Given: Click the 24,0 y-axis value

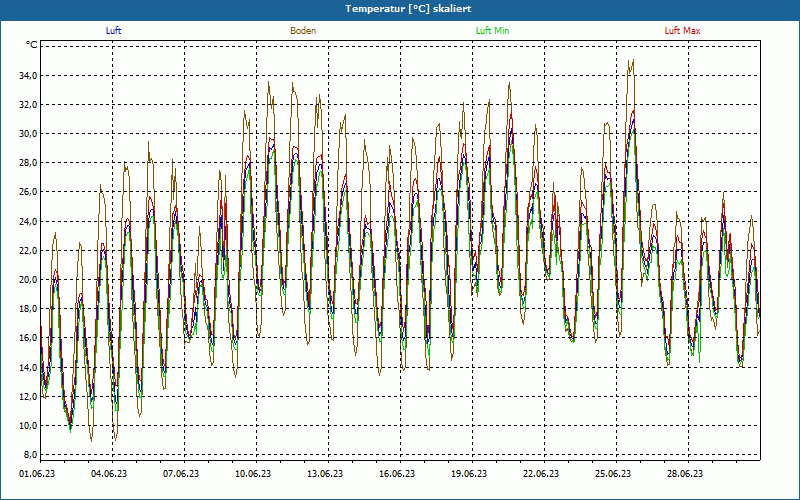Looking at the screenshot, I should (28, 221).
